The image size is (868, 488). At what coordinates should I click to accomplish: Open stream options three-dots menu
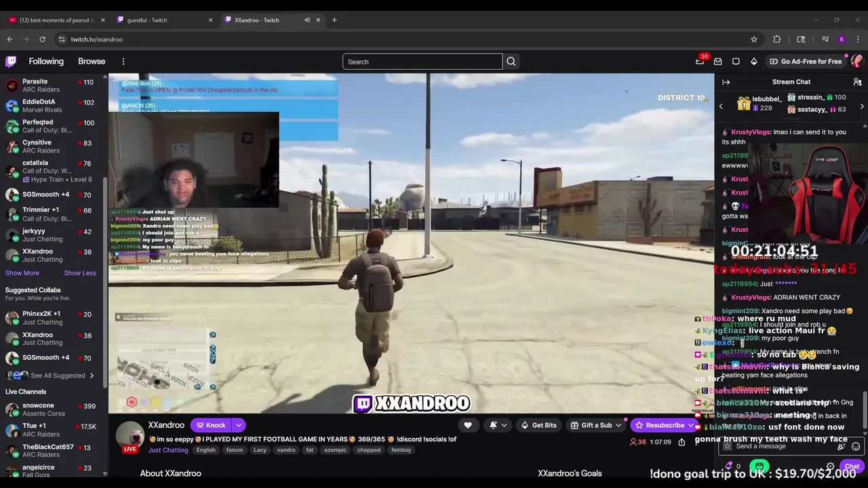click(697, 442)
